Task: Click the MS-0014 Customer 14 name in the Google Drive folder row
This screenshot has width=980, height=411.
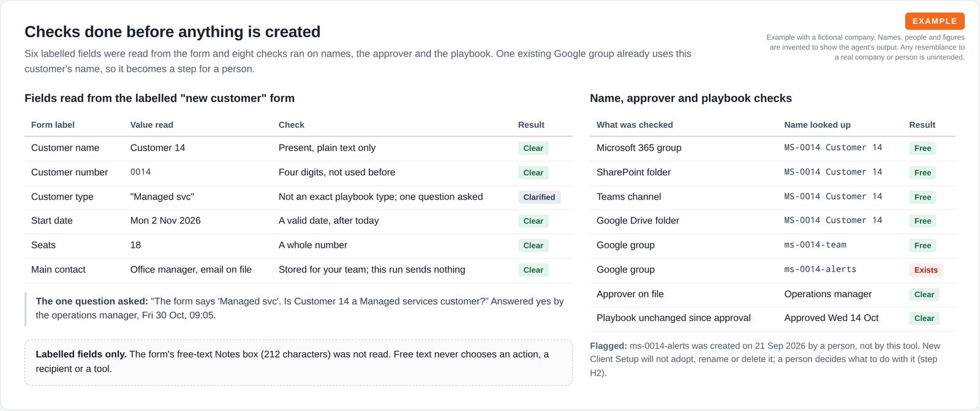Action: pyautogui.click(x=833, y=221)
